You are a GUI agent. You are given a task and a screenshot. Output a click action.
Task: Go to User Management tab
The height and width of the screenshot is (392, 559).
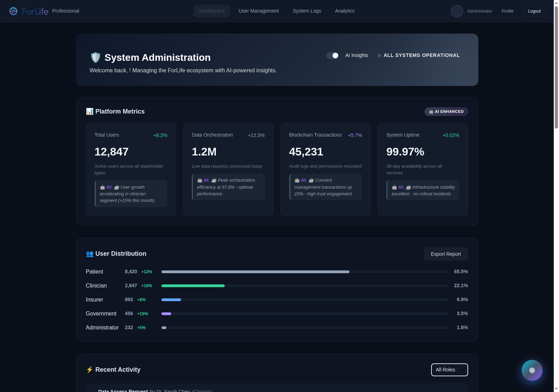(x=259, y=11)
